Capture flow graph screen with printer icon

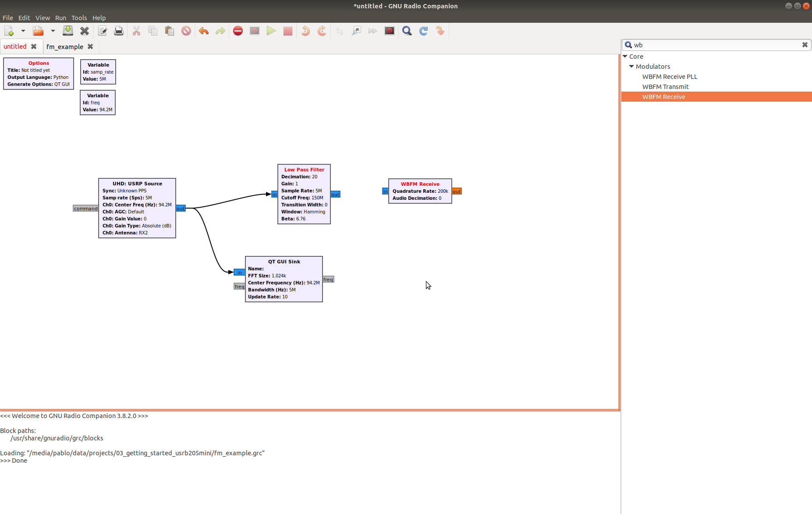click(119, 31)
